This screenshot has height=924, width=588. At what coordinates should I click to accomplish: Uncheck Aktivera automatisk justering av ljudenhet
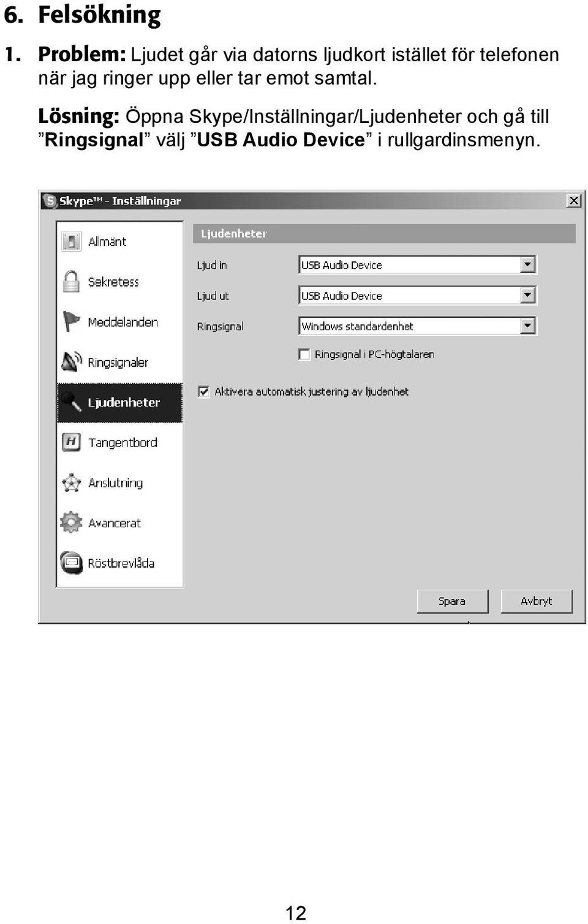point(204,391)
